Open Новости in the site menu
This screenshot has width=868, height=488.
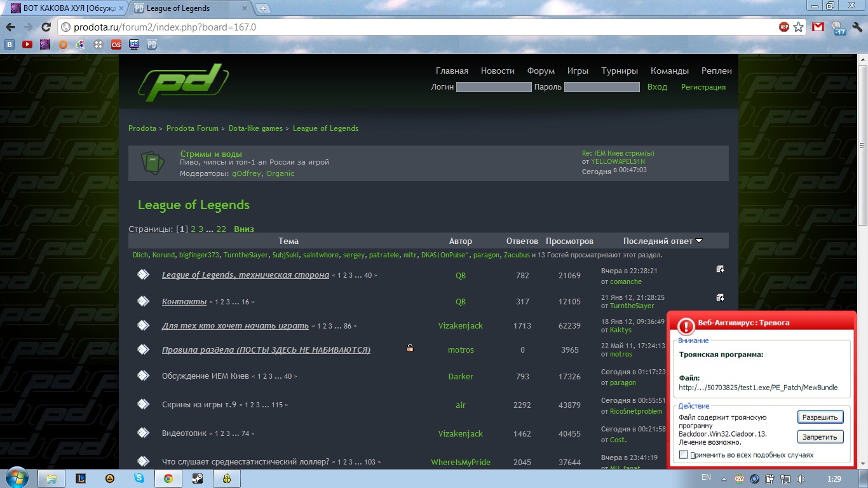(498, 71)
